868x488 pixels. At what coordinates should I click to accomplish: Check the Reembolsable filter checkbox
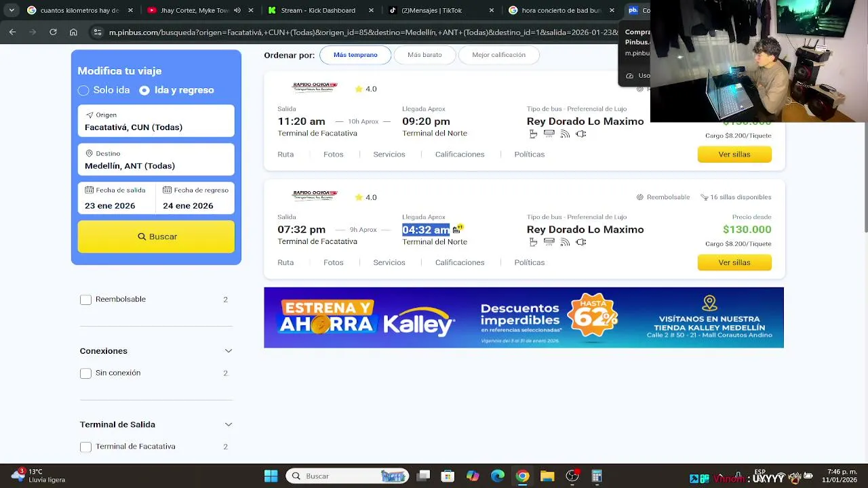85,300
